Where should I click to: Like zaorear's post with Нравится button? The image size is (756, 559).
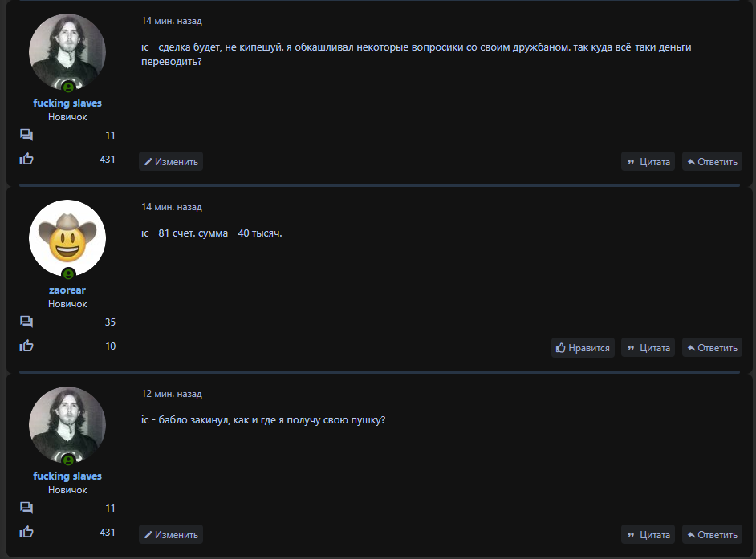583,348
